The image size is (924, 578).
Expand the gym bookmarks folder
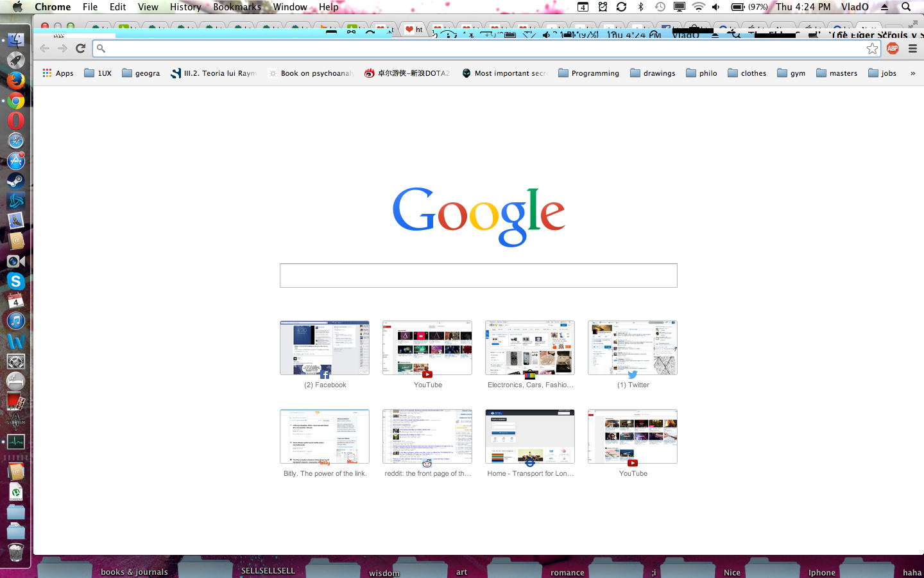tap(791, 73)
